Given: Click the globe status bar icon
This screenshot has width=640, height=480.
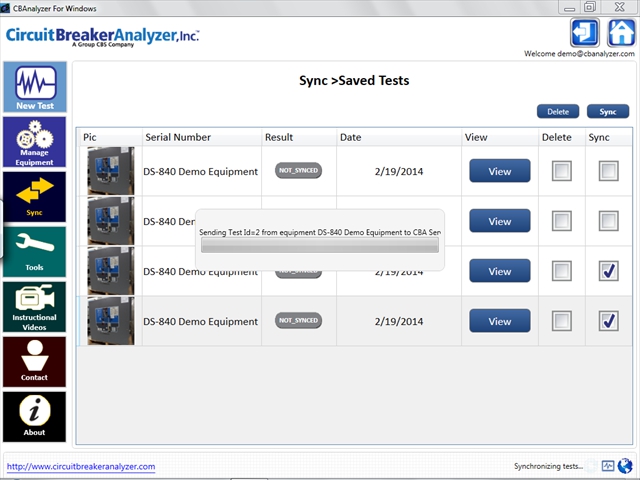Looking at the screenshot, I should click(x=625, y=466).
